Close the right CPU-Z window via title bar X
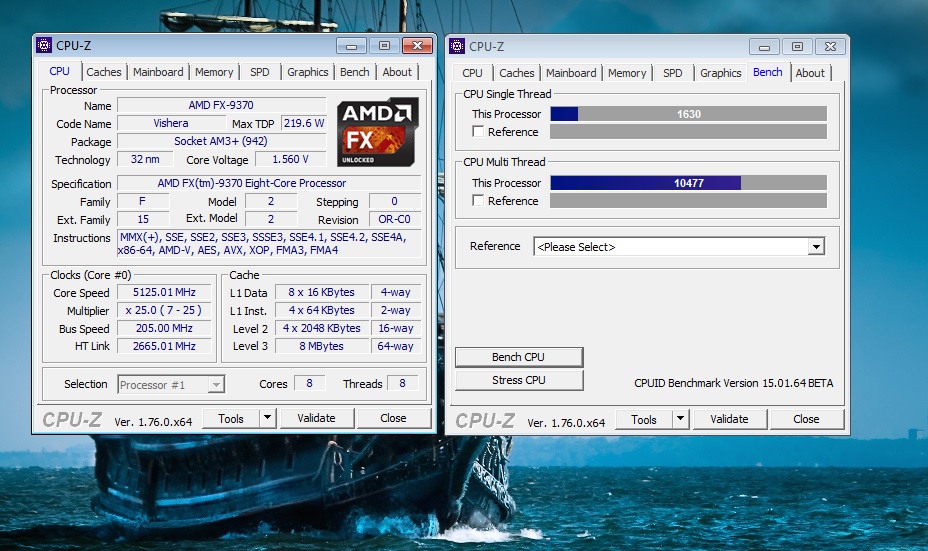Viewport: 928px width, 551px height. [830, 46]
